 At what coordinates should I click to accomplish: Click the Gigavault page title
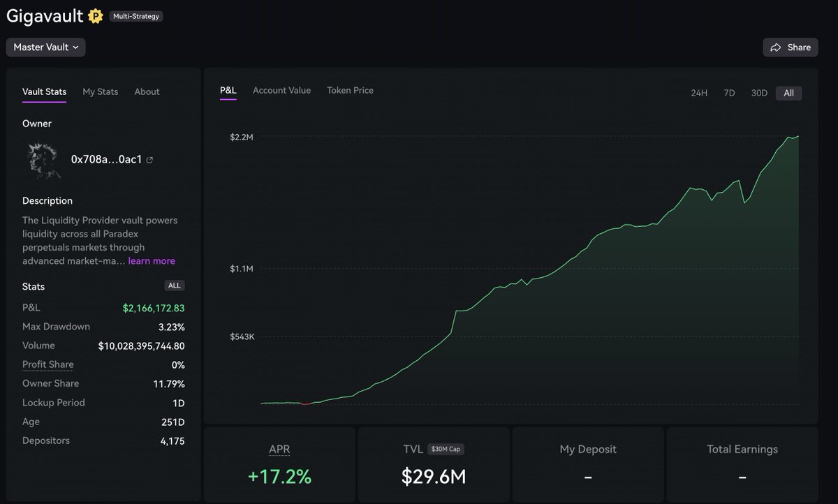pyautogui.click(x=45, y=15)
